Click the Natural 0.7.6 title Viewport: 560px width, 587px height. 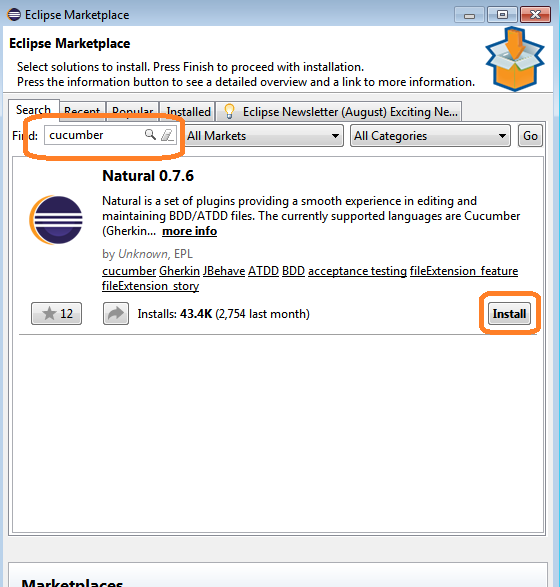pos(148,176)
